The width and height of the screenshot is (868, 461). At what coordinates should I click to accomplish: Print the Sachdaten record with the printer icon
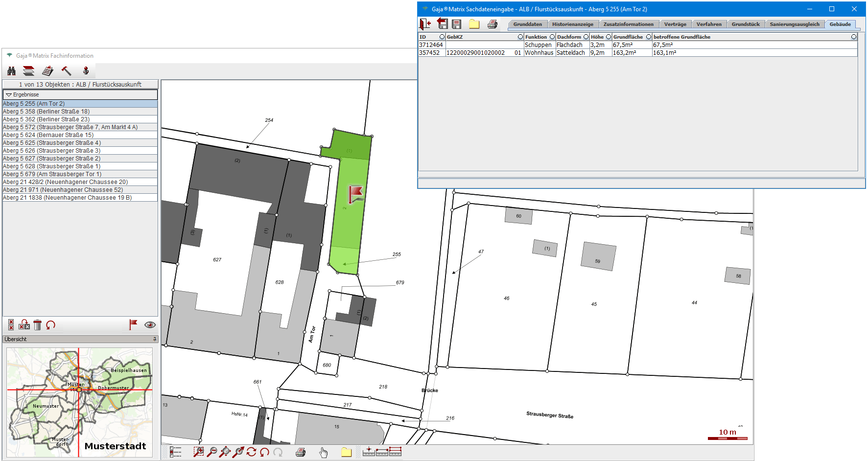tap(493, 24)
